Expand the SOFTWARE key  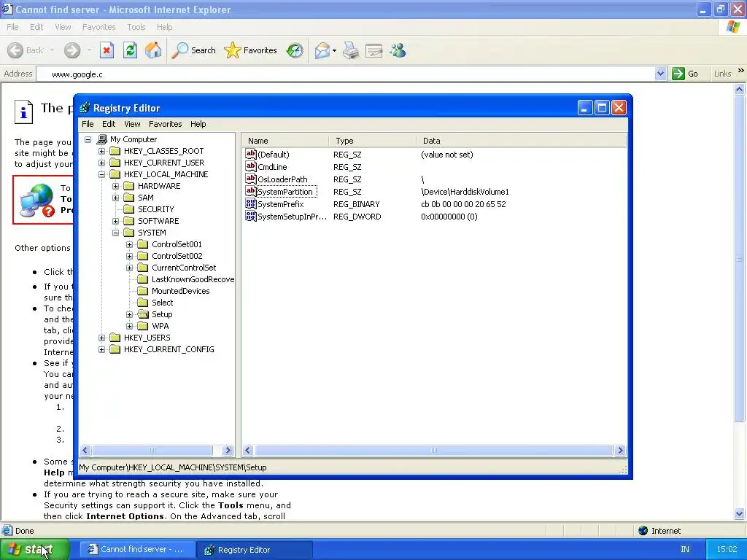(x=115, y=221)
